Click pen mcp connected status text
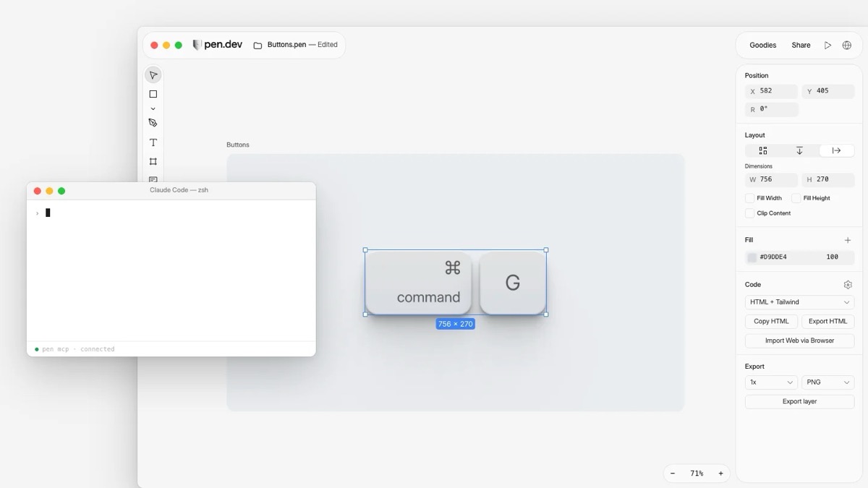Image resolution: width=868 pixels, height=488 pixels. coord(78,349)
